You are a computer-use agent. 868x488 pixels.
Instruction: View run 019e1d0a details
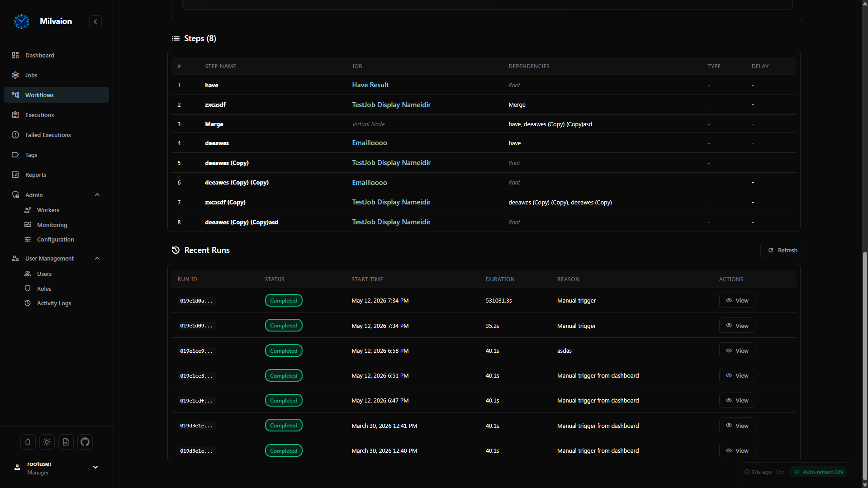[x=737, y=300]
